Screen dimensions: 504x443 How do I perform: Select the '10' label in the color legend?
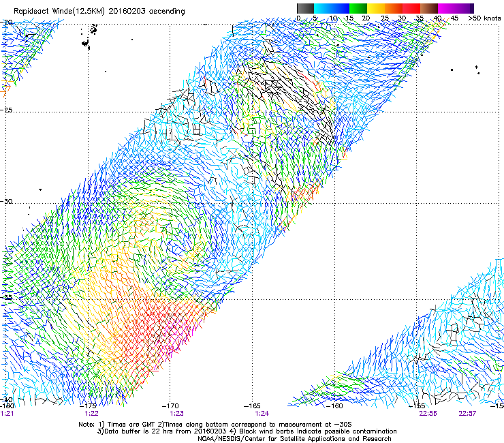pyautogui.click(x=332, y=18)
